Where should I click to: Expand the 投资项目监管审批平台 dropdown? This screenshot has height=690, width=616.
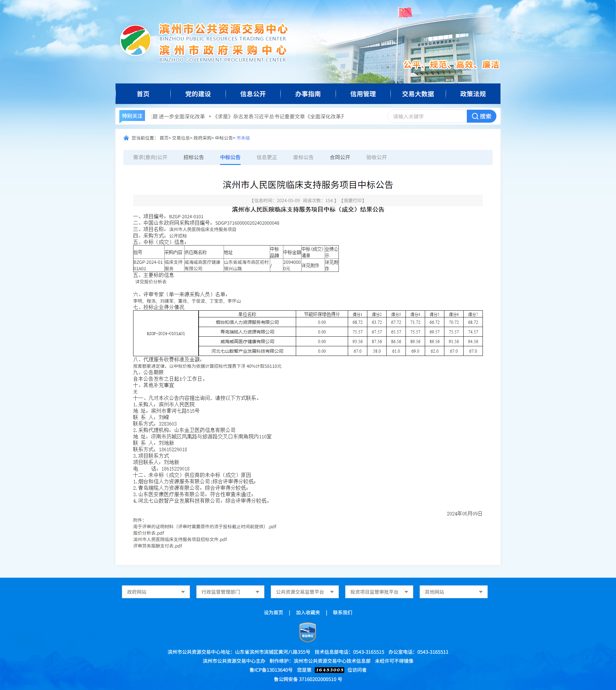tap(379, 592)
